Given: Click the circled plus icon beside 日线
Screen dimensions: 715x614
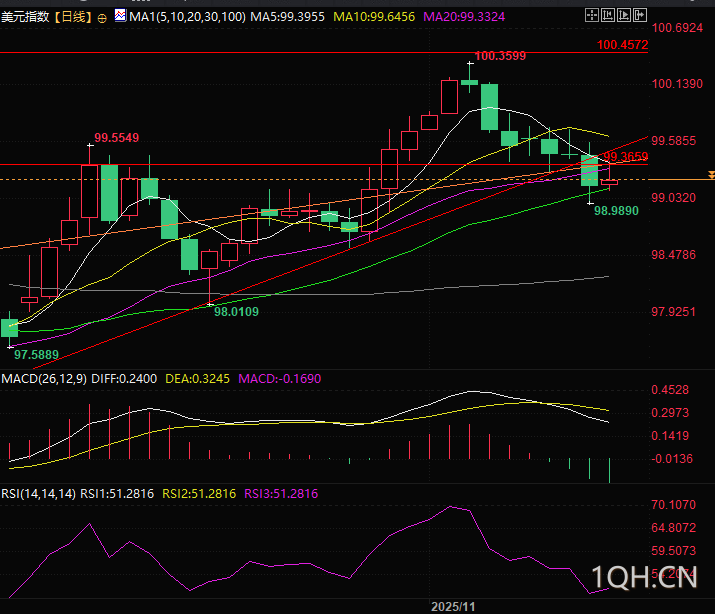Looking at the screenshot, I should [102, 18].
